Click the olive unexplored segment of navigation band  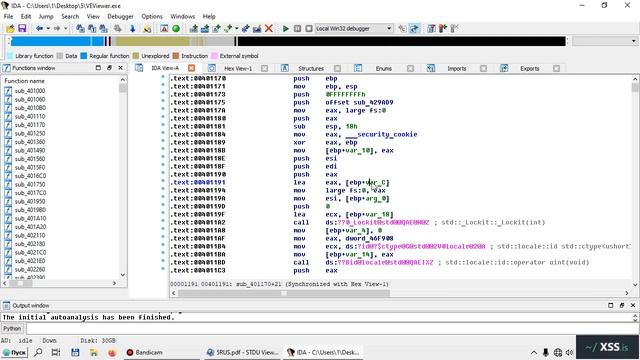pos(153,41)
